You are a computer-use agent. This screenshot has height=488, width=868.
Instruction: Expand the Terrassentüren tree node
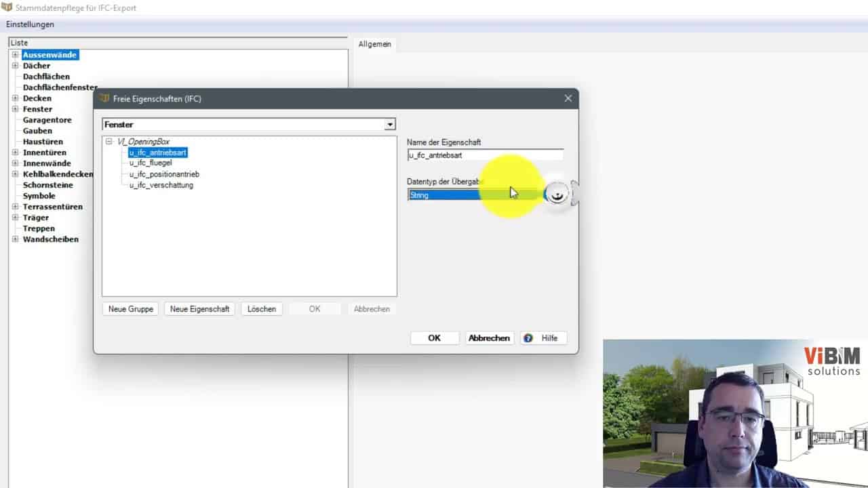[x=15, y=207]
